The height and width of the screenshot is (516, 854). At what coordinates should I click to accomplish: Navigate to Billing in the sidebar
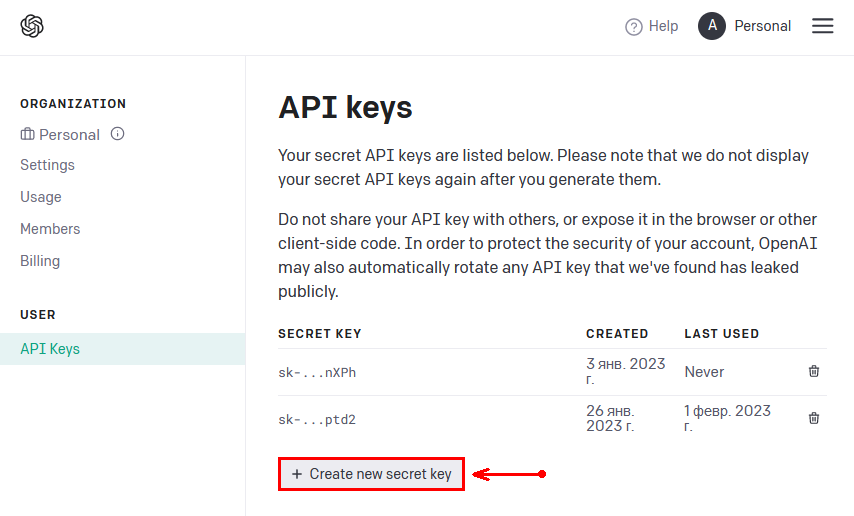tap(40, 261)
